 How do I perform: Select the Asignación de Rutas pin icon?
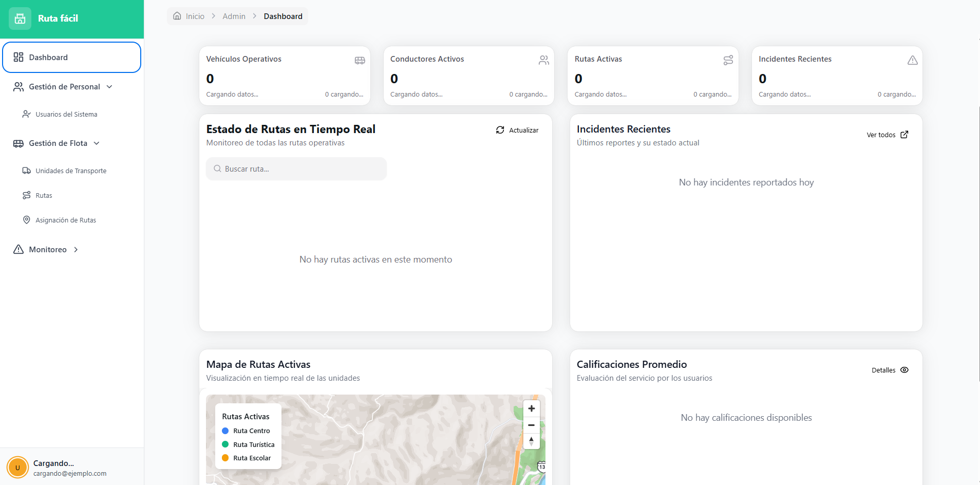pos(27,220)
